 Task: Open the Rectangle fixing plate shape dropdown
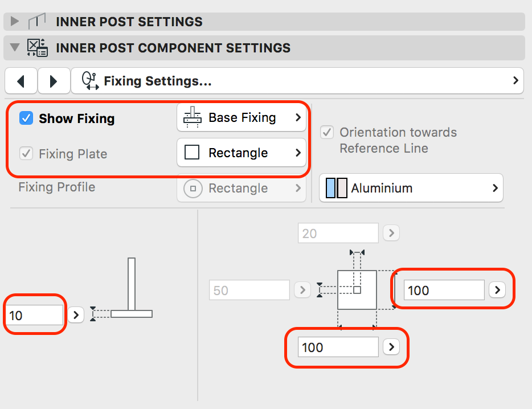pos(242,153)
